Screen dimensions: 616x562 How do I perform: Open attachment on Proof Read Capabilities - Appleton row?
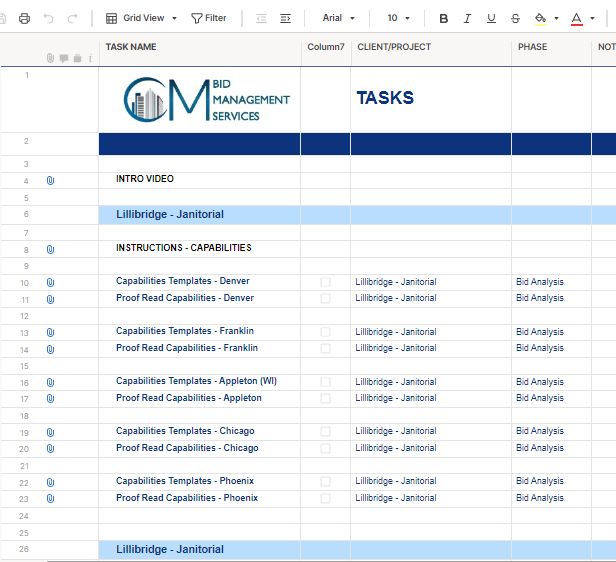(50, 399)
